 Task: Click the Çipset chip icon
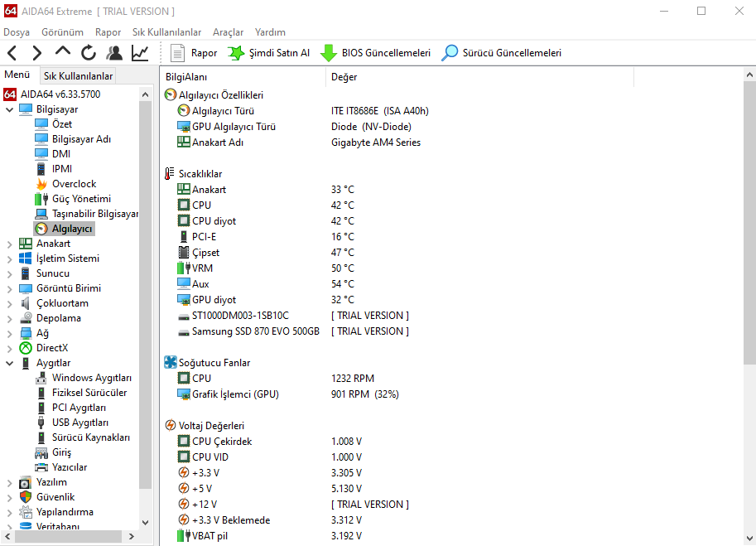click(184, 252)
